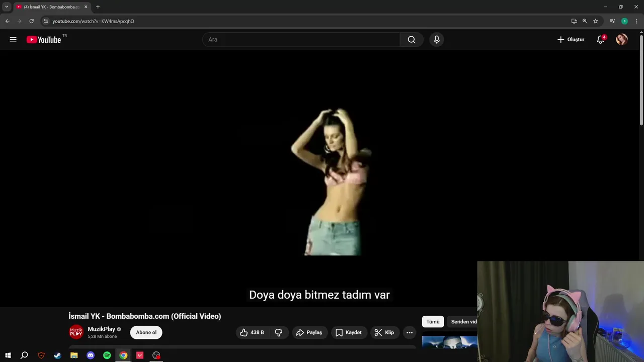Start voice search with microphone icon

(x=437, y=40)
